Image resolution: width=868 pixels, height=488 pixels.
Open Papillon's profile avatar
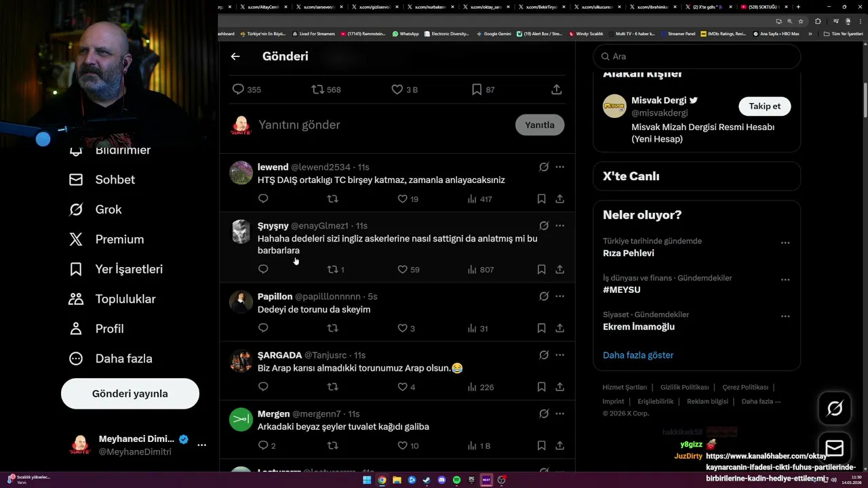(241, 302)
